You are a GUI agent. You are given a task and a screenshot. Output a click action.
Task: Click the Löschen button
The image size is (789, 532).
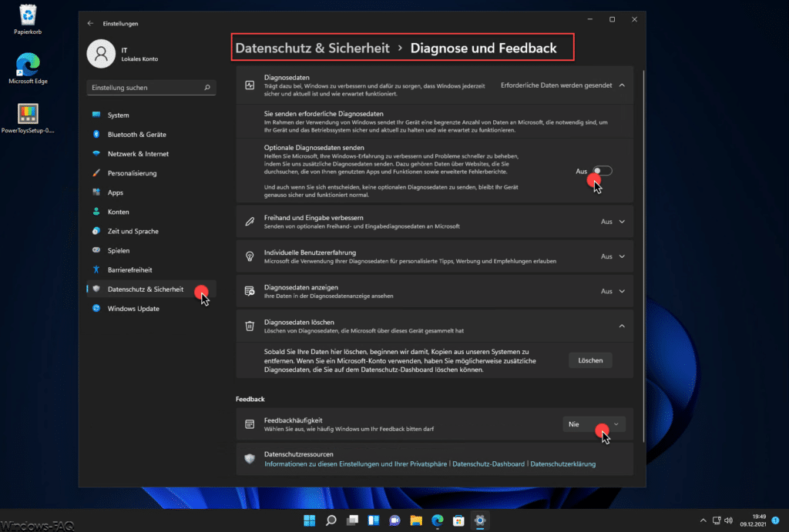point(590,360)
